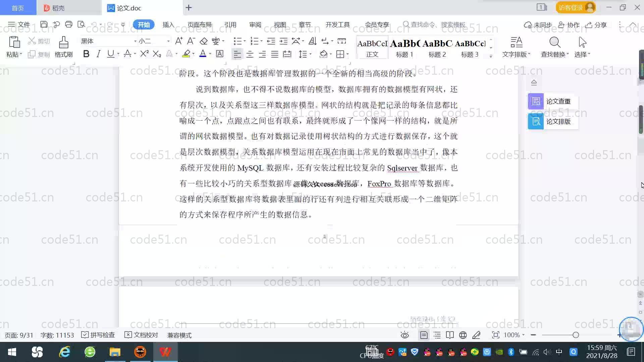644x362 pixels.
Task: Open the 文件 menu
Action: (x=19, y=24)
